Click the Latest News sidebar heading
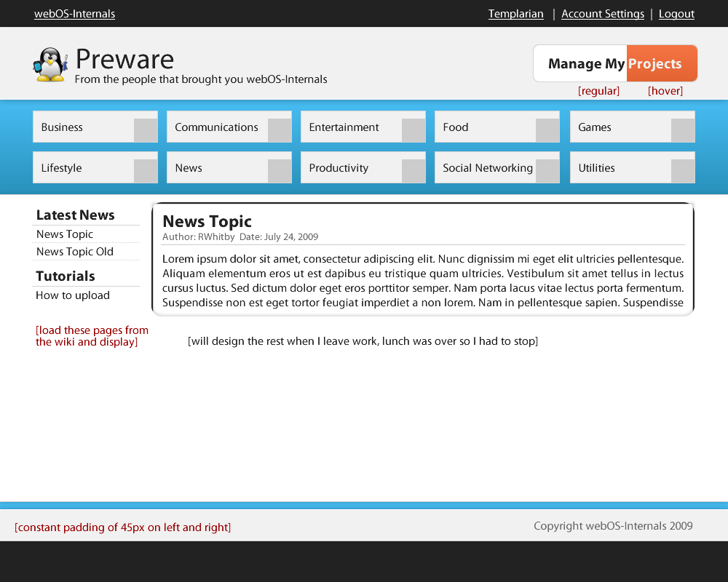Screen dimensions: 728x582 (75, 215)
